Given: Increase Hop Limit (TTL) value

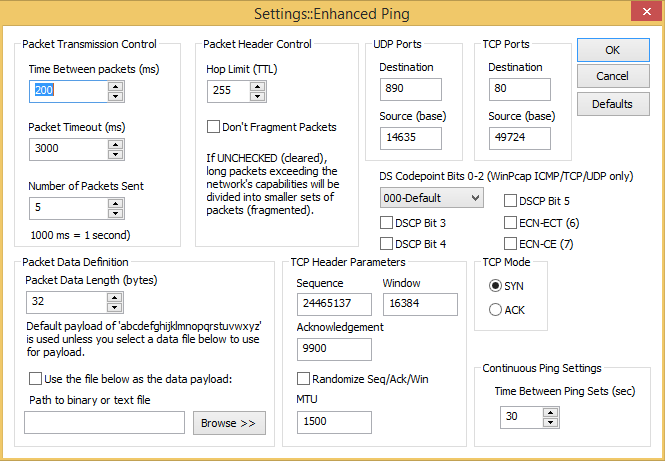Looking at the screenshot, I should [x=257, y=87].
